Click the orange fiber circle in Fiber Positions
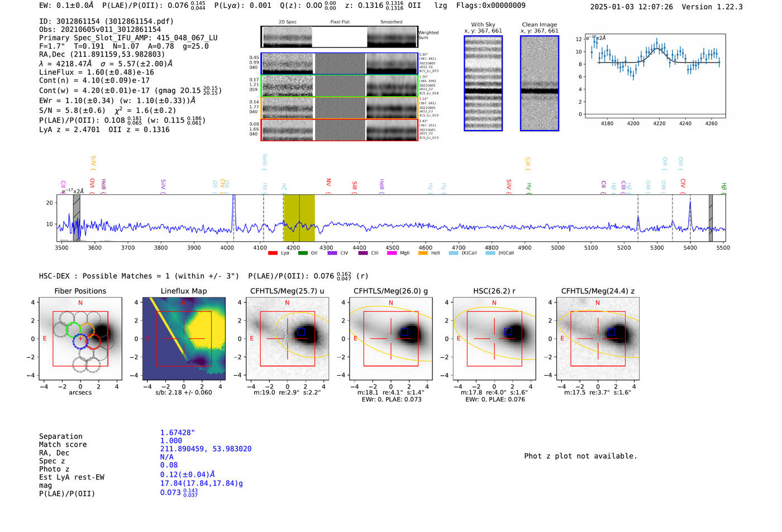This screenshot has width=782, height=532. [87, 329]
